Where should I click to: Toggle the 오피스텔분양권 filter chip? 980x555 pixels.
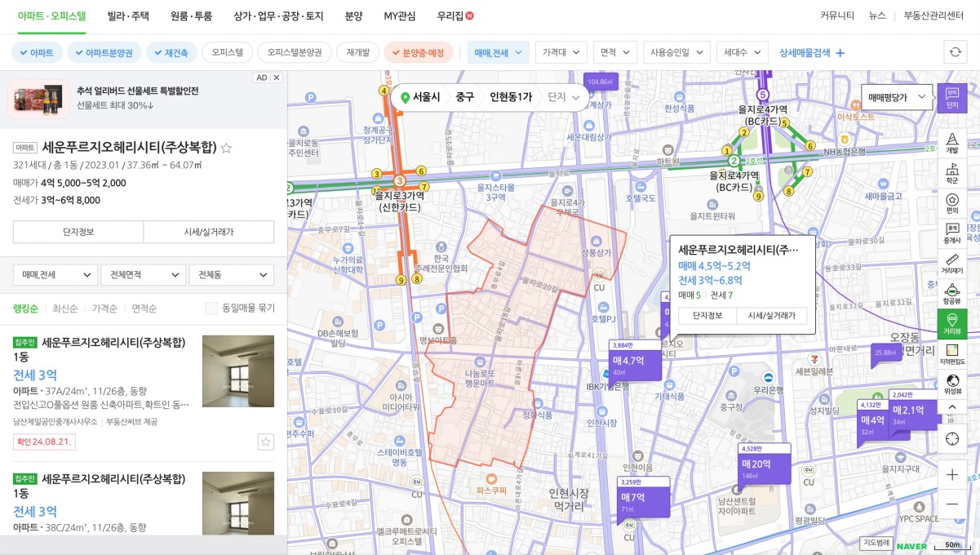pyautogui.click(x=295, y=52)
